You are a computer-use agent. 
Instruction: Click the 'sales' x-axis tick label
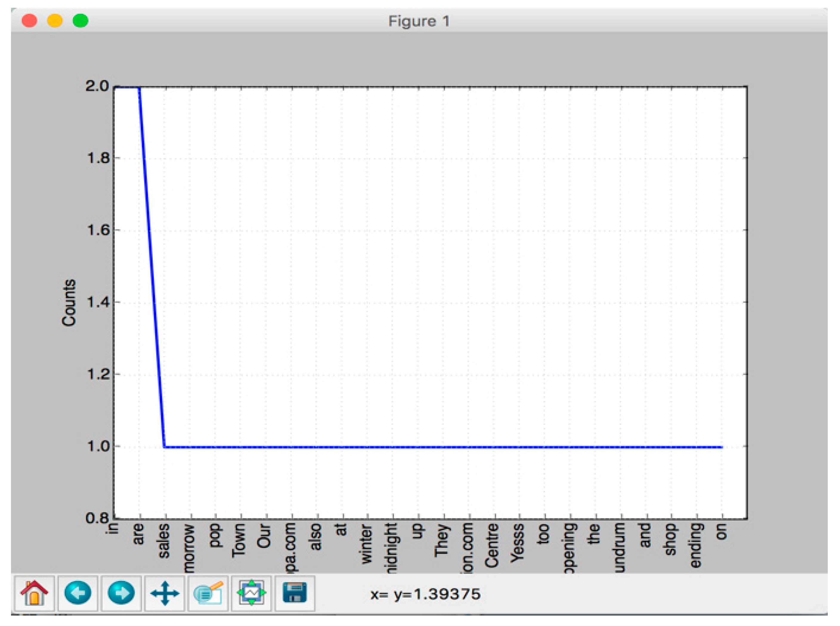tap(164, 541)
